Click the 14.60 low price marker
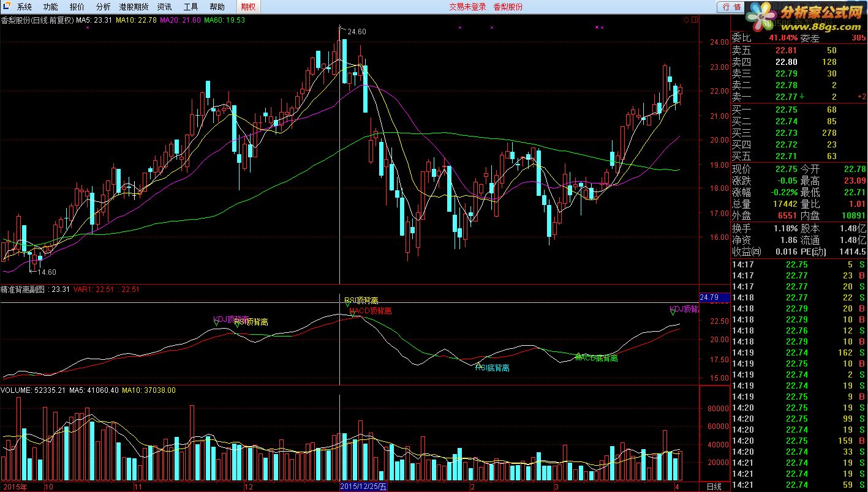The image size is (868, 492). tap(47, 272)
